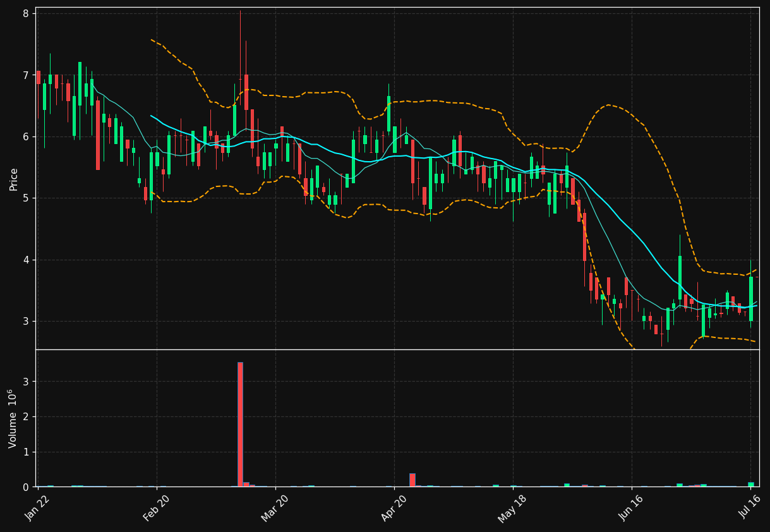Click the Mar 20 date label
This screenshot has width=770, height=532.
coord(275,507)
